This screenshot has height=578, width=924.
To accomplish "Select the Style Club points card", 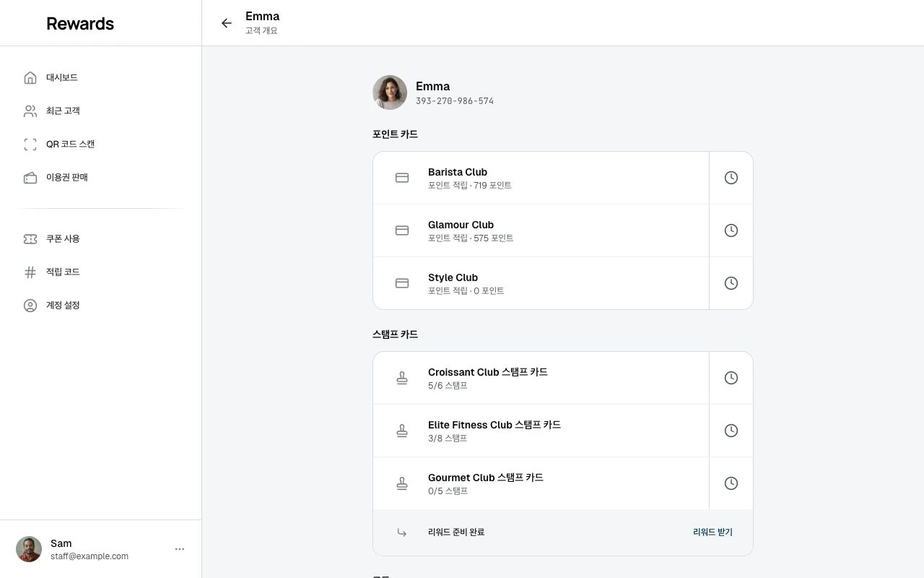I will (541, 283).
